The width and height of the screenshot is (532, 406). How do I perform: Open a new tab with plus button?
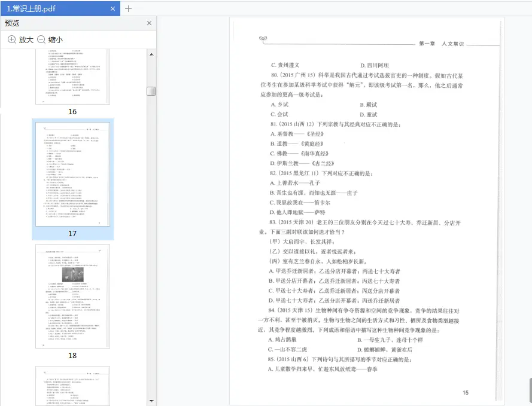pyautogui.click(x=128, y=9)
